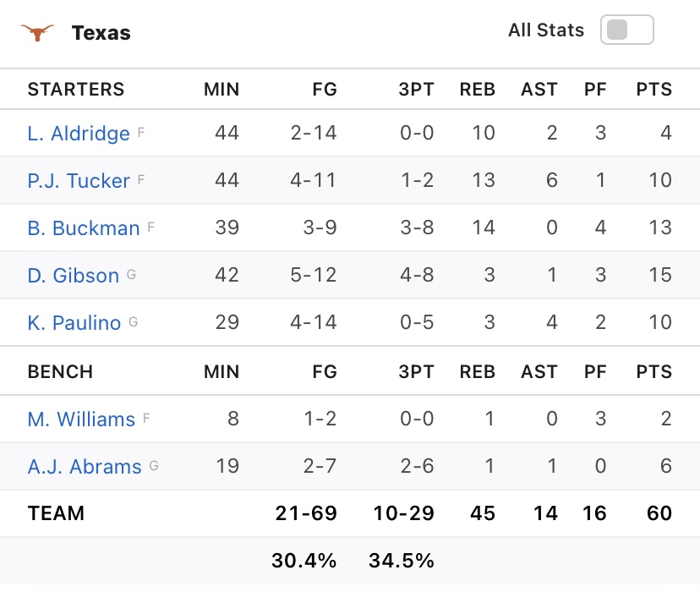
Task: Click the starters AST column header
Action: coord(539,90)
